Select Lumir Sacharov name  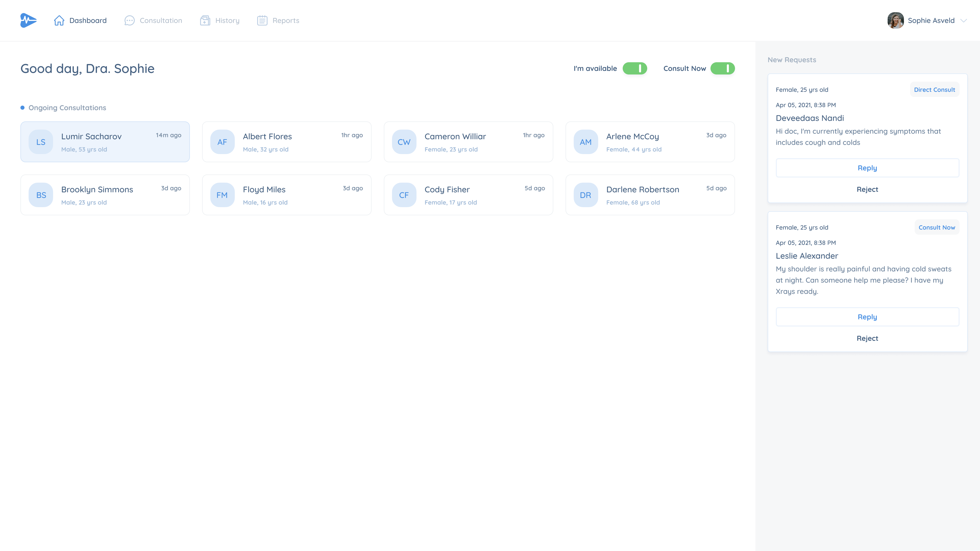(x=91, y=136)
